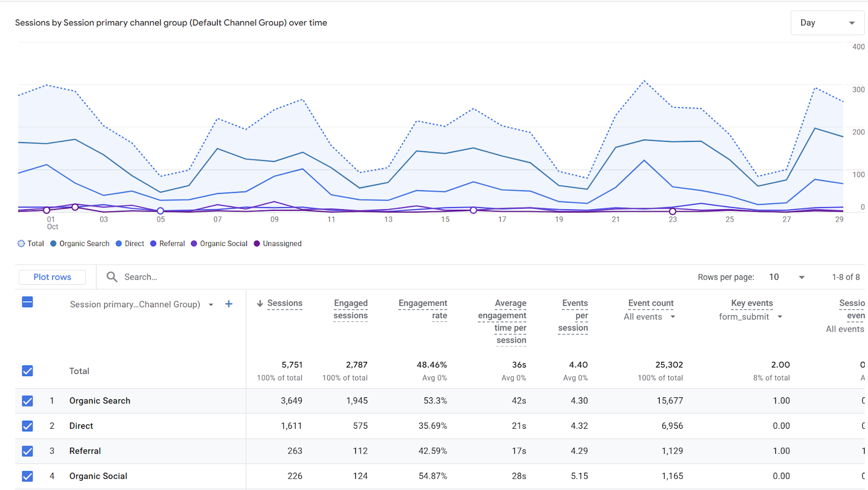The height and width of the screenshot is (490, 868).
Task: Click the Referral legend dot
Action: pos(154,244)
